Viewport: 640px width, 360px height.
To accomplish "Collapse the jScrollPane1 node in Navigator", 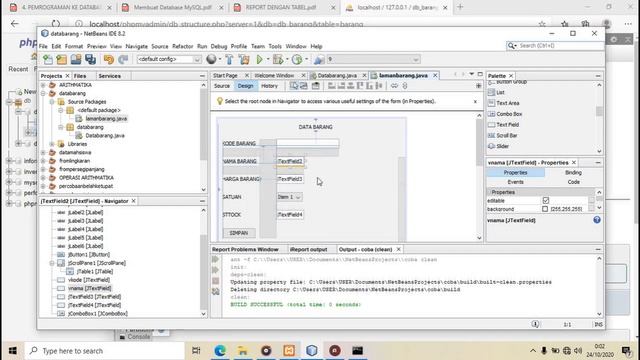I will [52, 263].
